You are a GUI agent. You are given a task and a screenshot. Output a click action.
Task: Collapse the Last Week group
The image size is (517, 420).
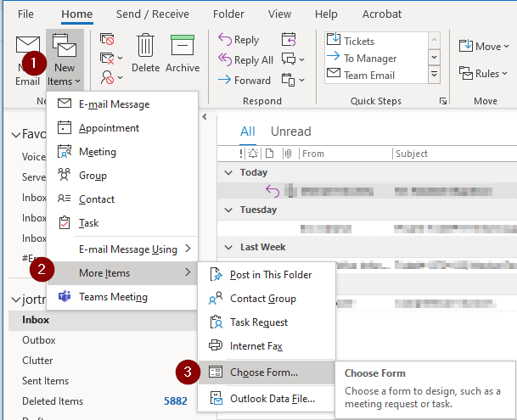(228, 247)
